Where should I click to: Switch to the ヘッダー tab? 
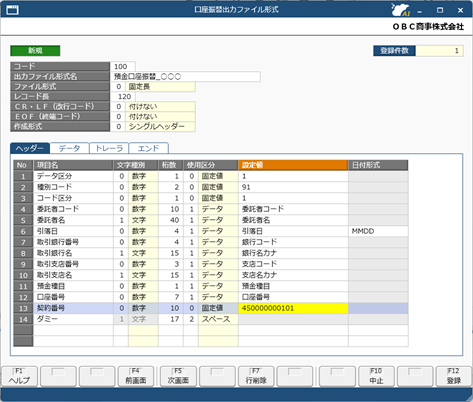click(x=30, y=148)
